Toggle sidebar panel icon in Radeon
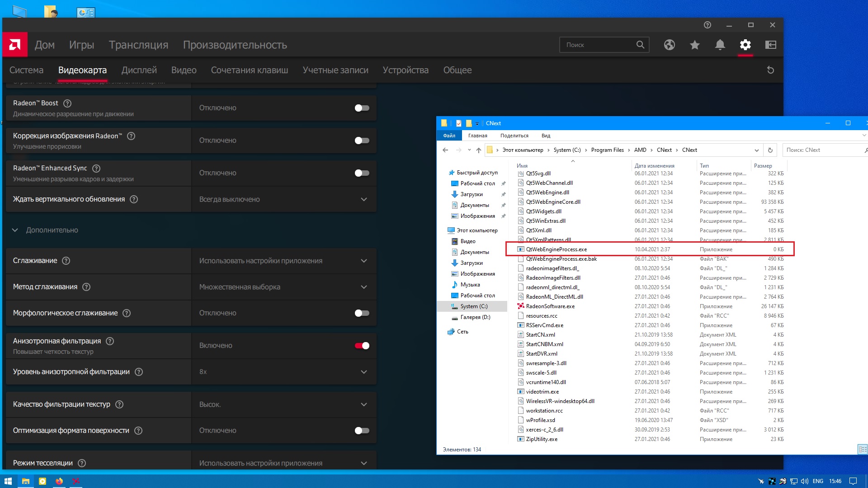Screen dimensions: 868x488 [x=771, y=45]
